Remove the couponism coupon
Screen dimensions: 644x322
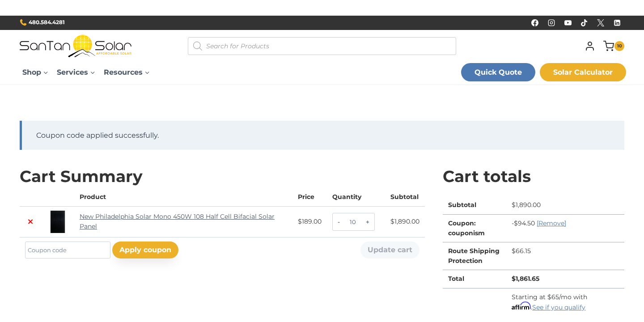tap(551, 223)
